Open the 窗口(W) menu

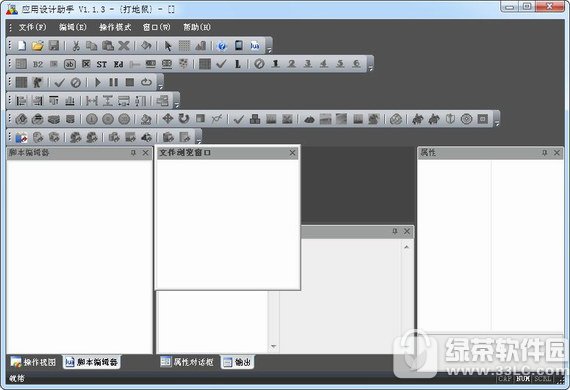[x=156, y=27]
